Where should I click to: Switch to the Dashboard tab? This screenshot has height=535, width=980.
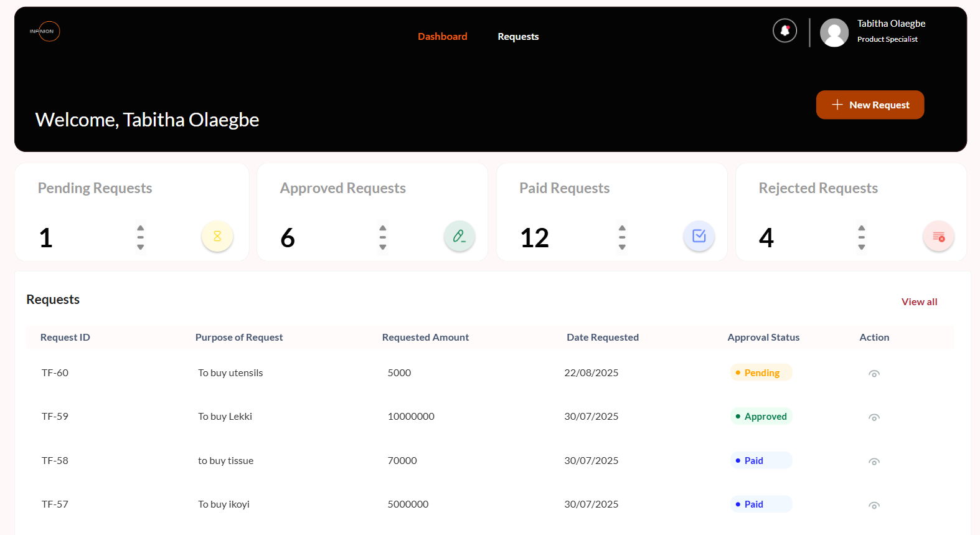(x=442, y=37)
